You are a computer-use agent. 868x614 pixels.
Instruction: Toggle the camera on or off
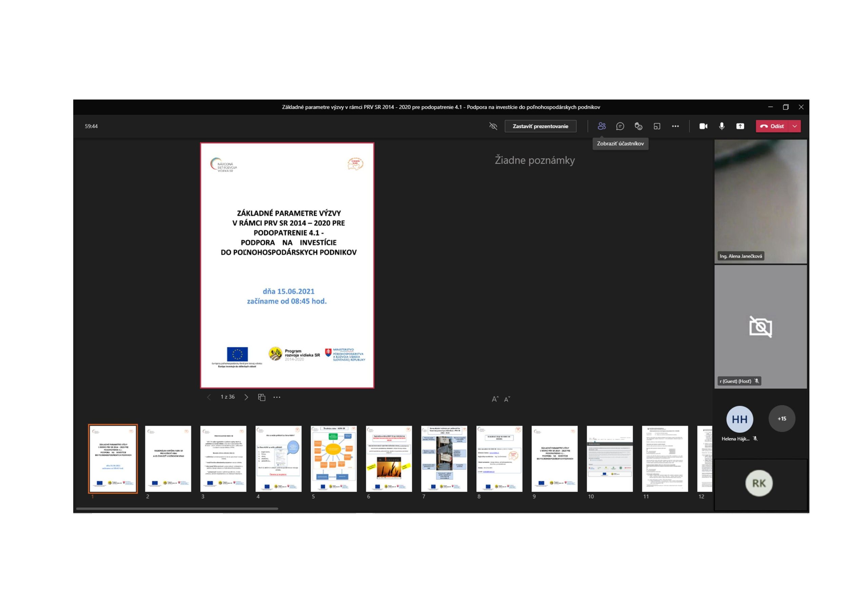(703, 126)
